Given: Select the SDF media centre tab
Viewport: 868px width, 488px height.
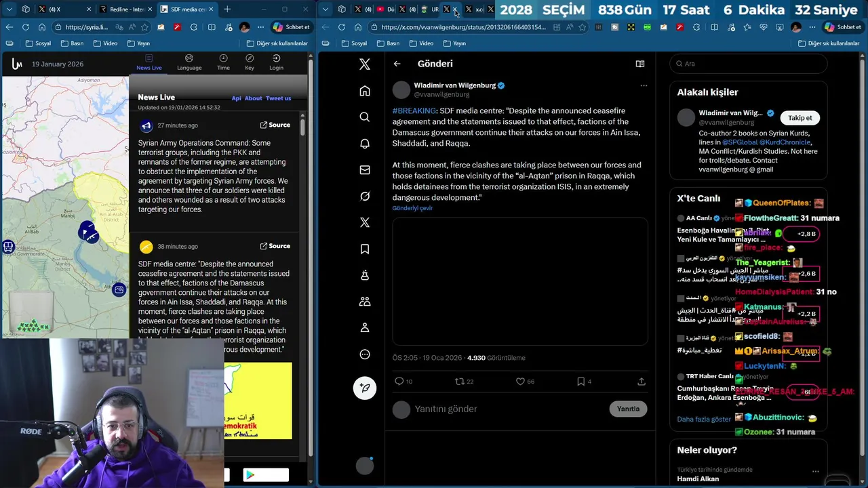Looking at the screenshot, I should [x=186, y=9].
